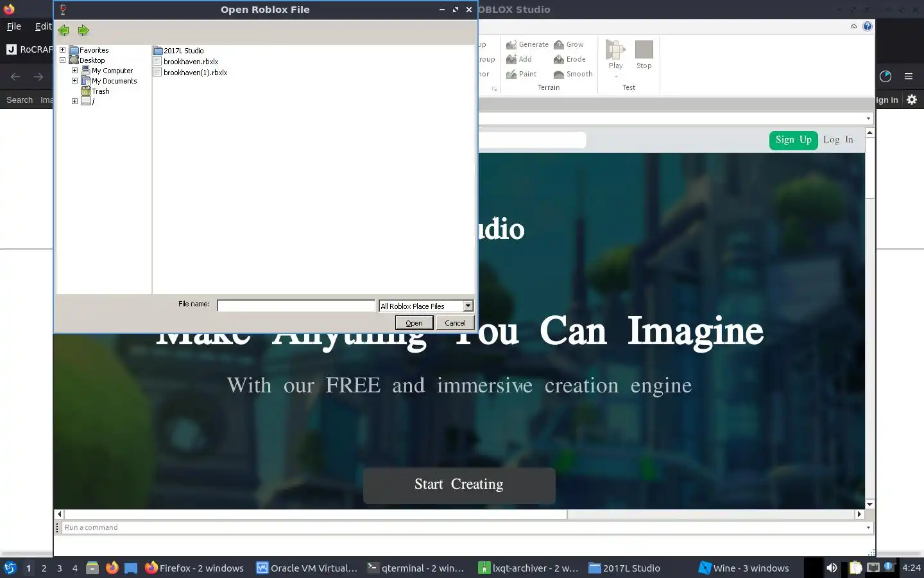
Task: Switch to qterminal taskbar entry
Action: (x=416, y=568)
